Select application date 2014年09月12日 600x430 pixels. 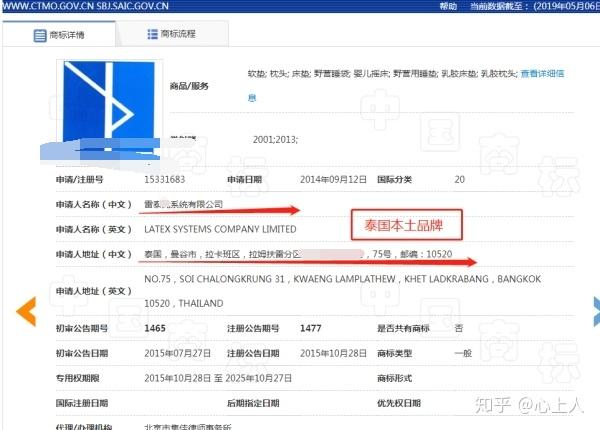(333, 179)
